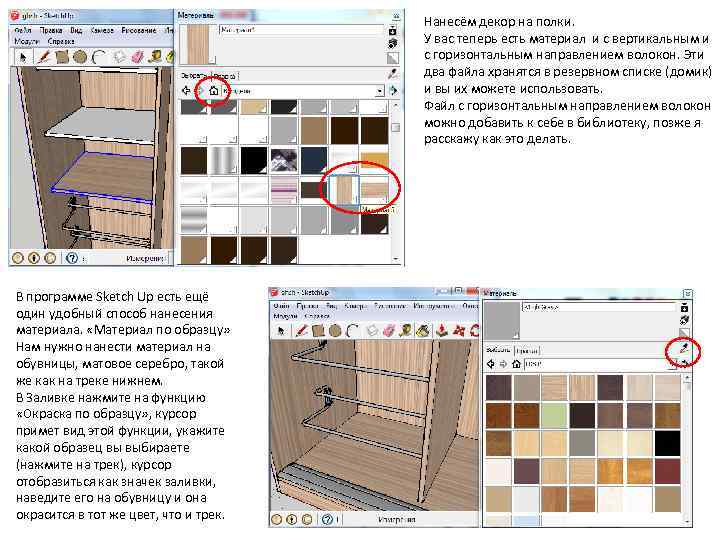
Task: Open Файл menu in upper SketchUp window
Action: click(x=22, y=30)
